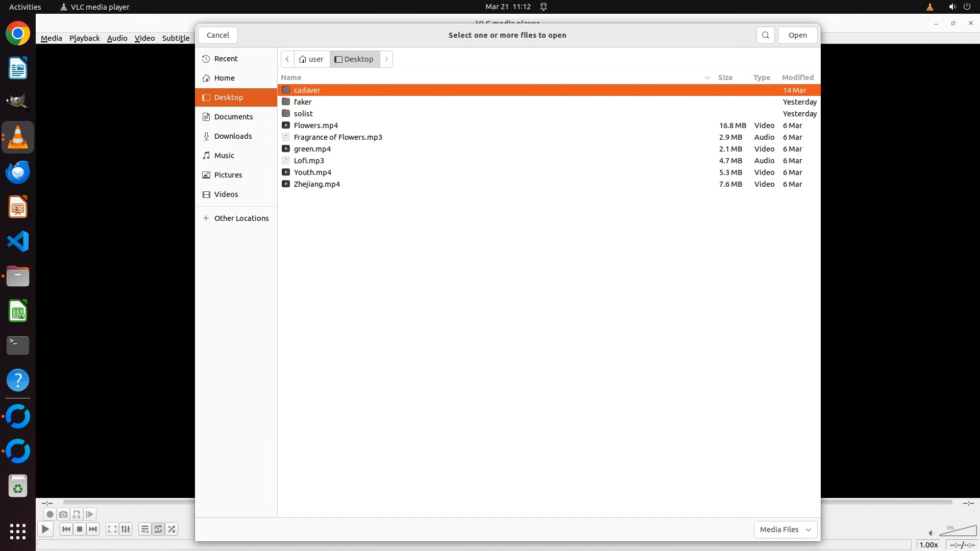Viewport: 980px width, 551px height.
Task: Click the Record button in VLC
Action: [x=50, y=514]
